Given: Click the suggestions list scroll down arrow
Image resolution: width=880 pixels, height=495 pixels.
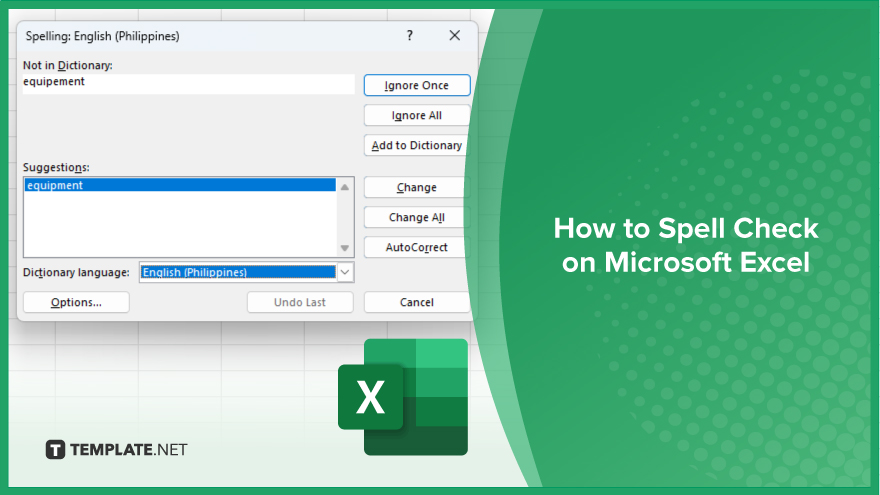Looking at the screenshot, I should point(345,248).
